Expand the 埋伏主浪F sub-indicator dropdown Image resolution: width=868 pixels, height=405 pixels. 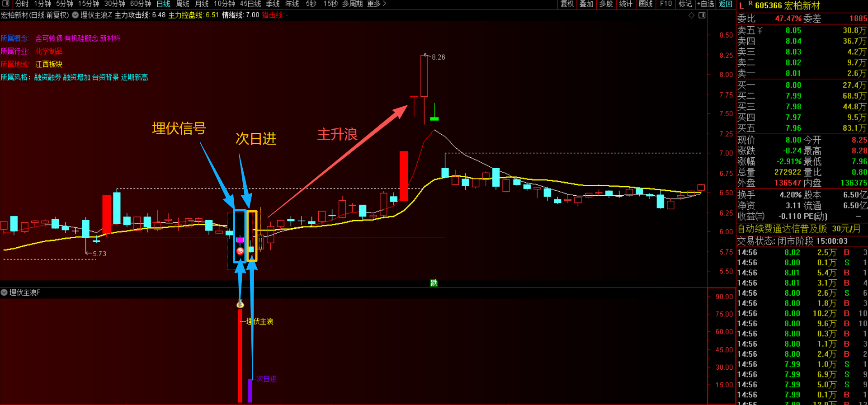4,292
